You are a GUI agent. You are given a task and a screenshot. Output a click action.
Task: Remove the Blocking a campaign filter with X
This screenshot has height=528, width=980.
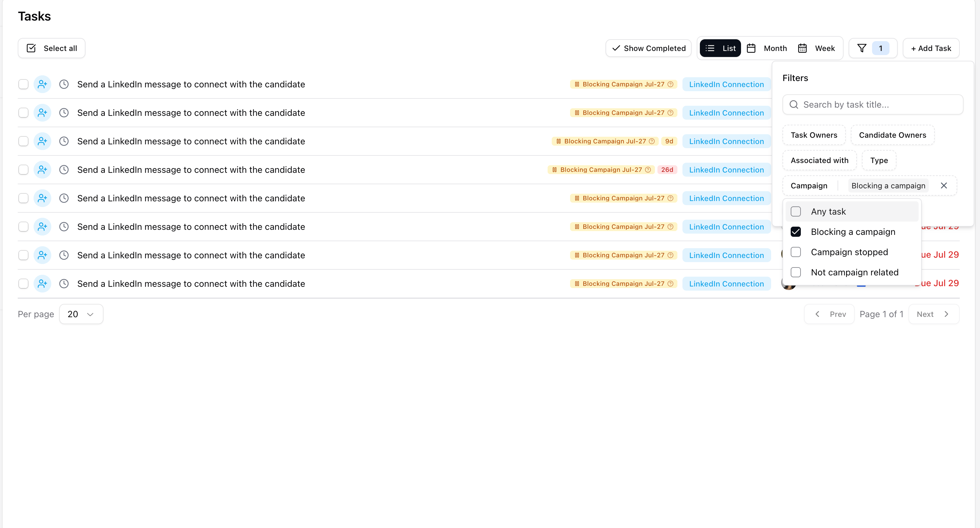click(x=944, y=185)
